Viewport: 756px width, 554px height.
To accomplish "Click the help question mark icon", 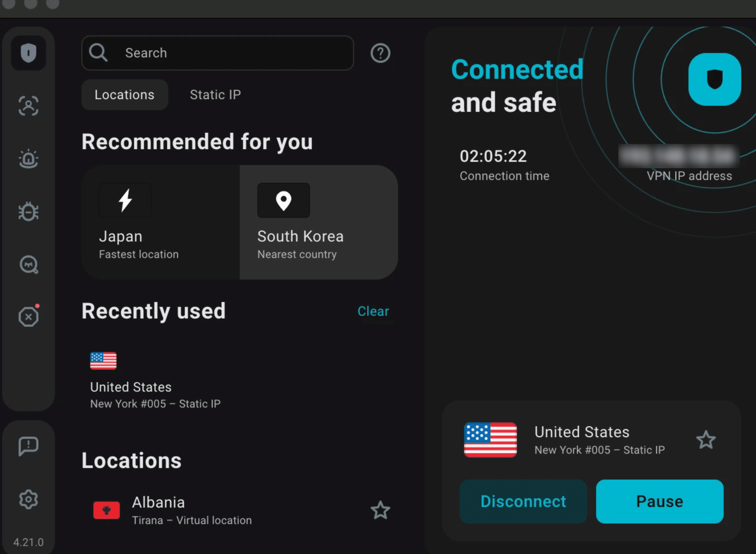I will pyautogui.click(x=380, y=53).
